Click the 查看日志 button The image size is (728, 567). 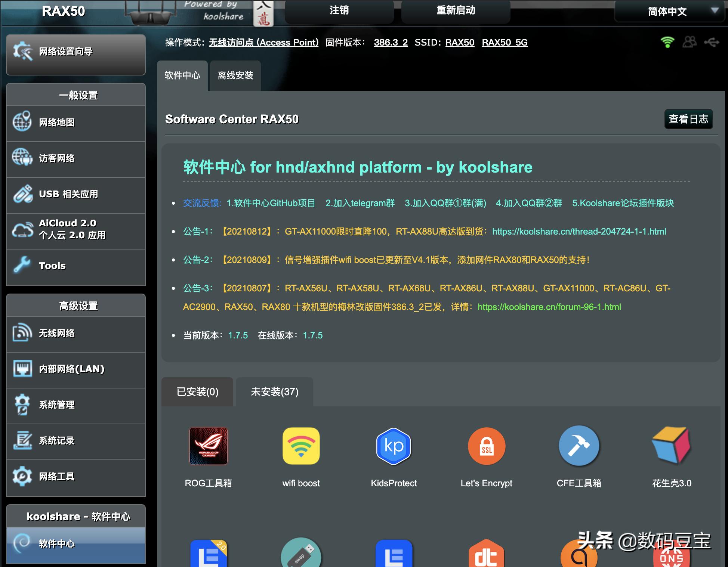(688, 119)
